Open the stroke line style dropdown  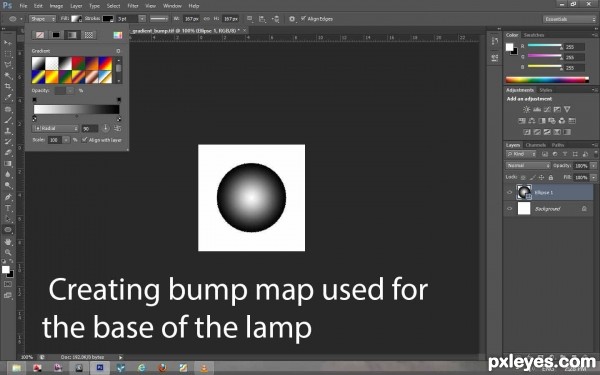coord(159,19)
